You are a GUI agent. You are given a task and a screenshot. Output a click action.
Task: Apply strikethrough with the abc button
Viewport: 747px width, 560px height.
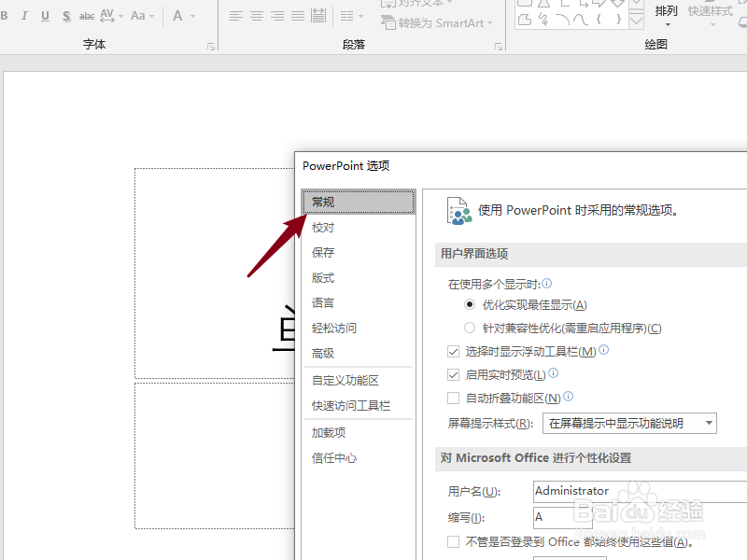[x=86, y=16]
